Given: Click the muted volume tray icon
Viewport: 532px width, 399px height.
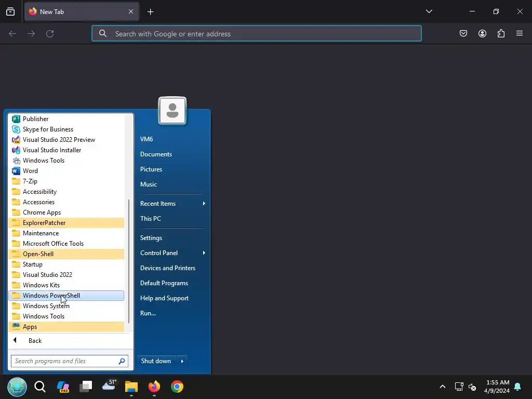Looking at the screenshot, I should coord(472,387).
